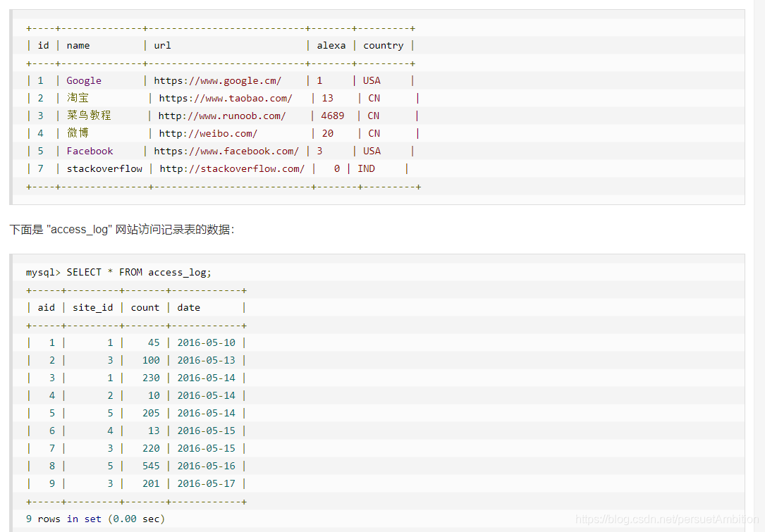
Task: Click the date column header
Action: coord(189,307)
